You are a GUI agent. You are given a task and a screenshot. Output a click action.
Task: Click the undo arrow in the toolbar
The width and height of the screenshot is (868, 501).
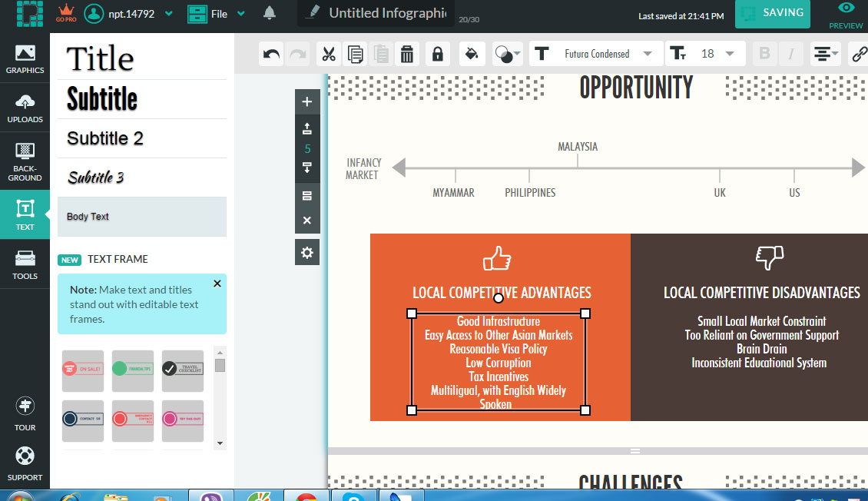271,54
